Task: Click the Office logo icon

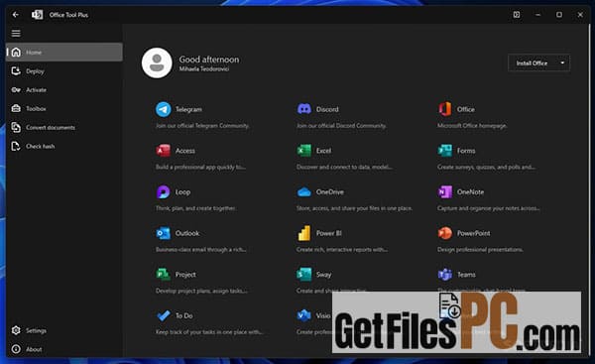Action: click(444, 109)
